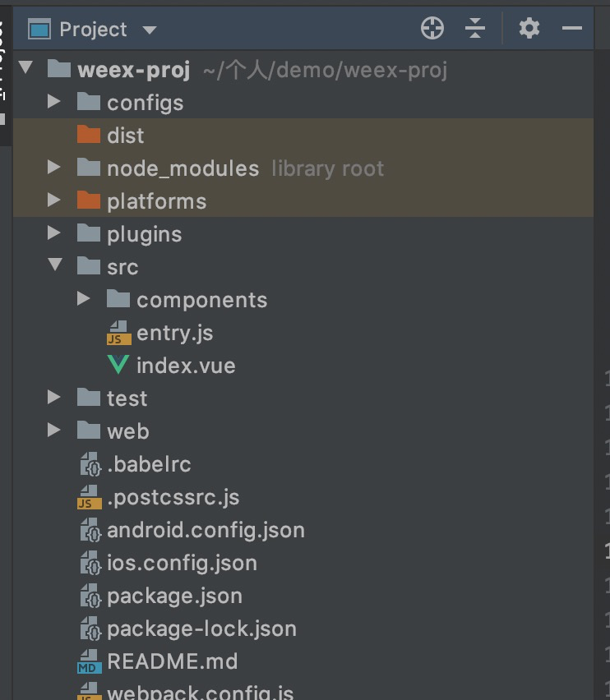Open android.config.json

tap(206, 530)
